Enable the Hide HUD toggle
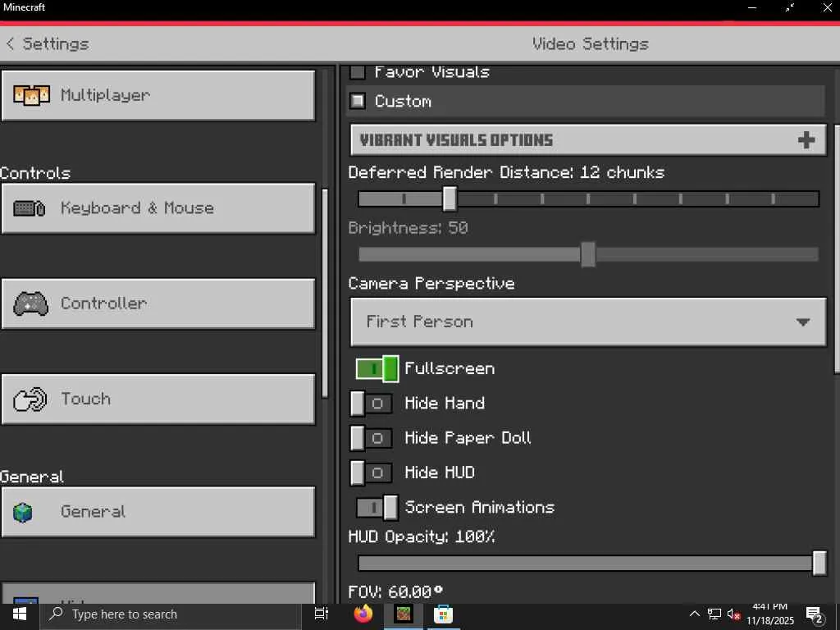Screen dimensions: 840x630 pyautogui.click(x=371, y=473)
